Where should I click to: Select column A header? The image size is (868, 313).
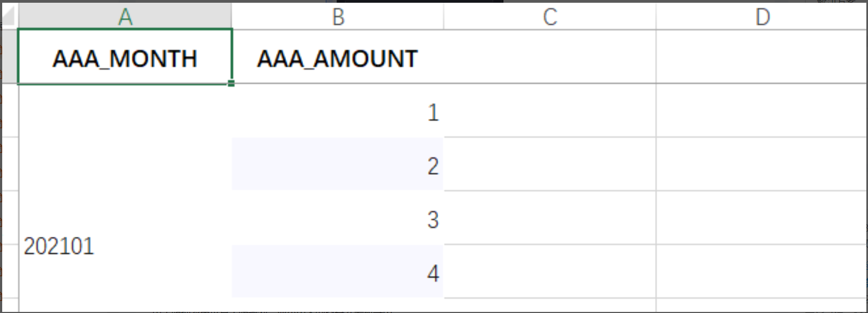click(125, 16)
